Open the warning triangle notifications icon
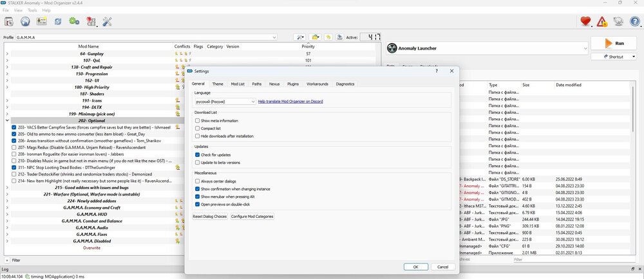Image resolution: width=644 pixels, height=279 pixels. point(601,22)
